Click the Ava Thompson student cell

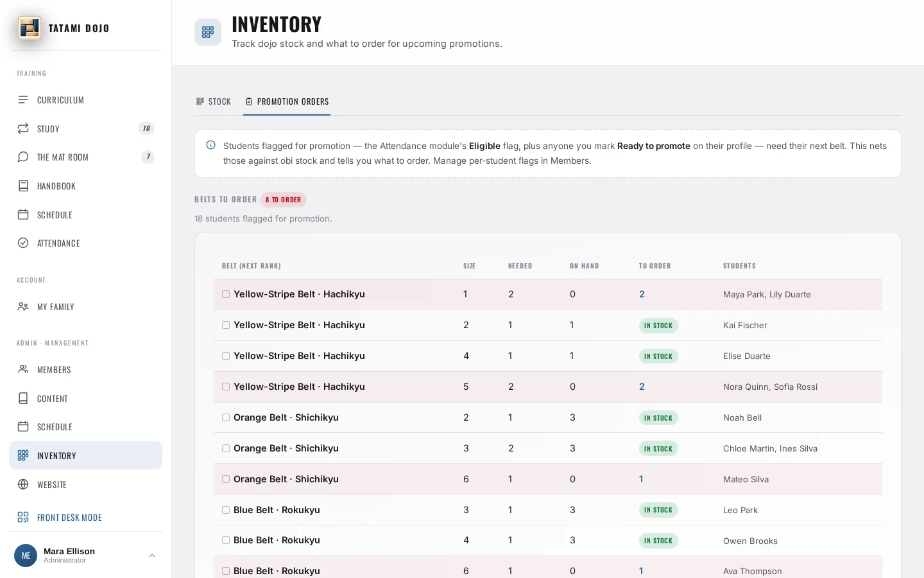click(x=753, y=571)
